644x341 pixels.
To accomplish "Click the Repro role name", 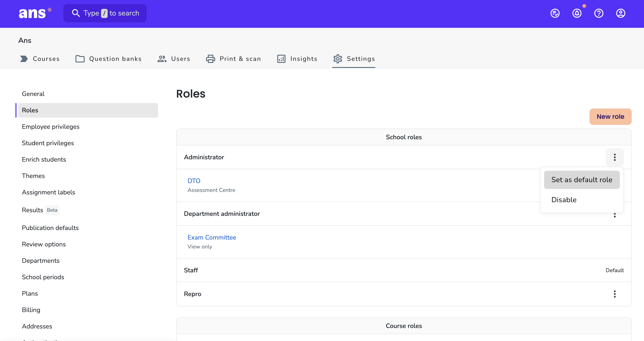I will tap(192, 294).
